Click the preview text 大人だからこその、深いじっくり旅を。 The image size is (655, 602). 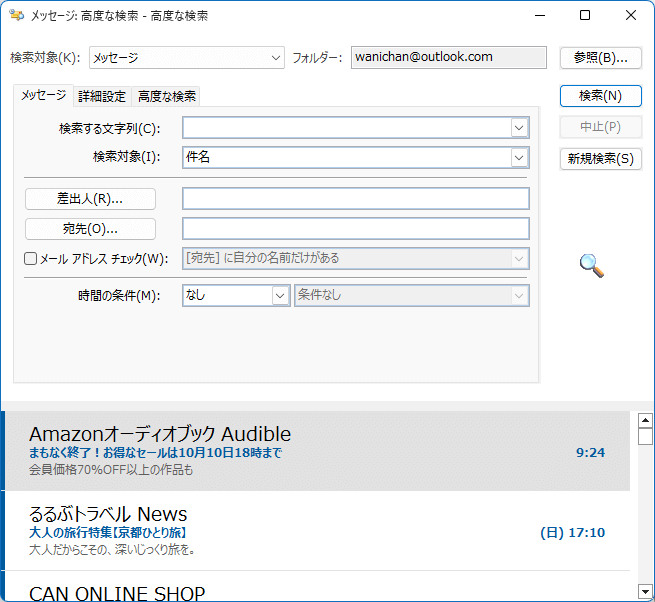click(x=112, y=550)
